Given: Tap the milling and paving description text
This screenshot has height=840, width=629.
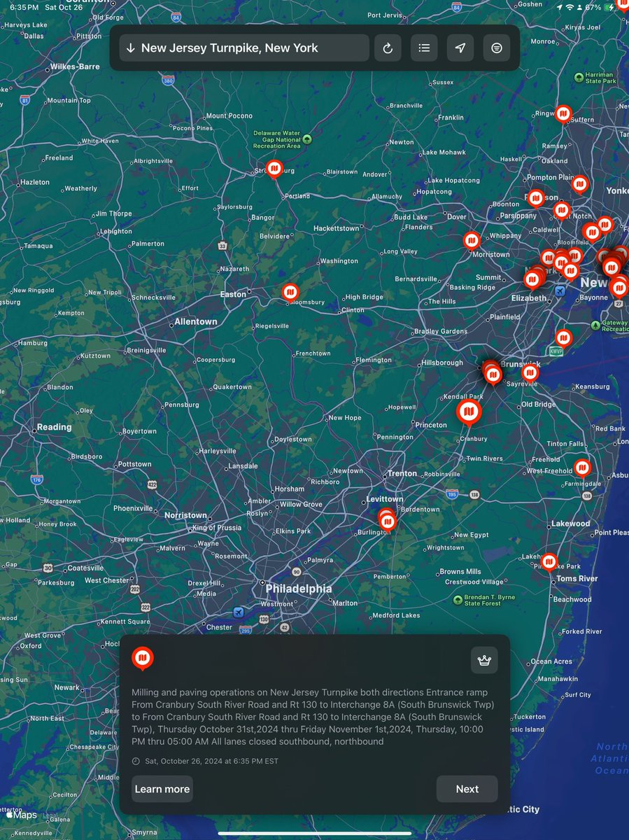Looking at the screenshot, I should pyautogui.click(x=313, y=717).
